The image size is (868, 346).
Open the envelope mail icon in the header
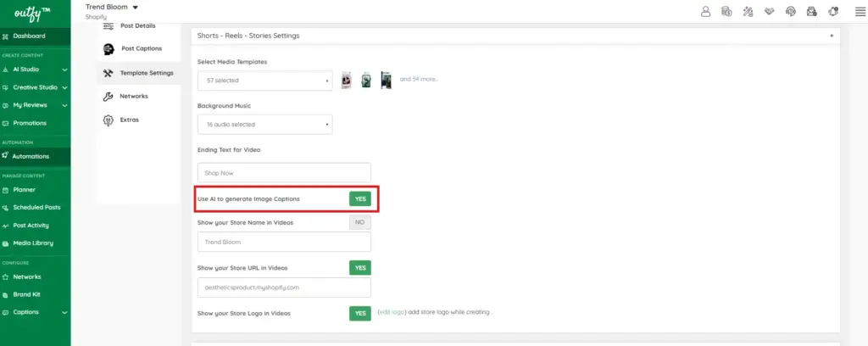point(811,12)
